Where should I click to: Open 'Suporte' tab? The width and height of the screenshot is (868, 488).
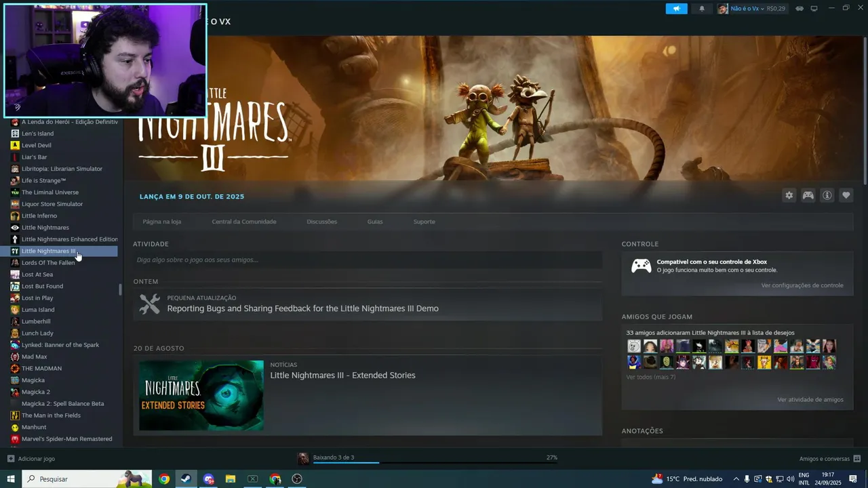424,222
